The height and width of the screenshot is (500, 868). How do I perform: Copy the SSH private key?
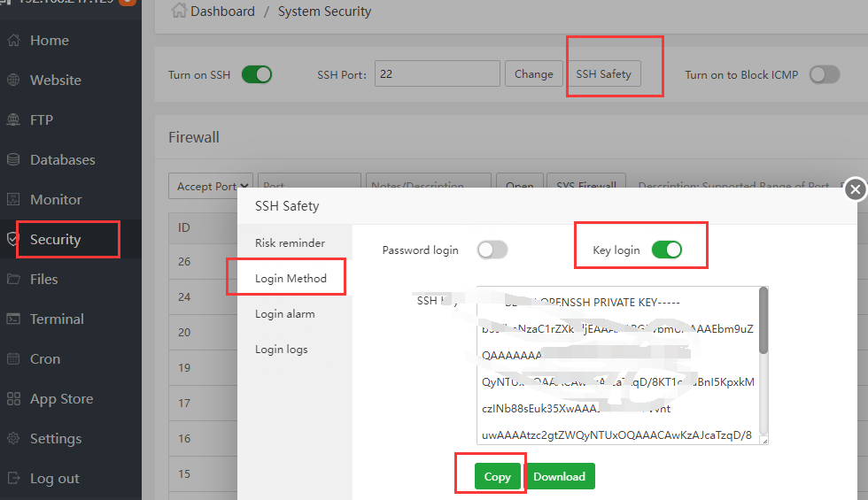[497, 477]
